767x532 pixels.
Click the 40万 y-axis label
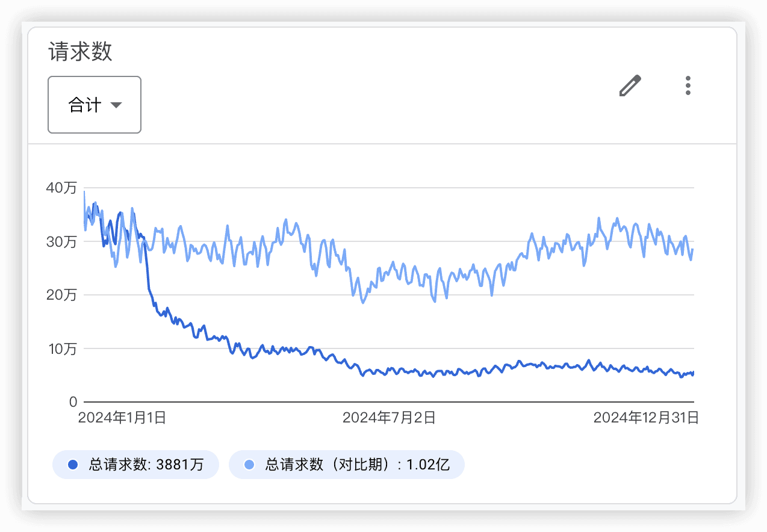click(x=61, y=188)
